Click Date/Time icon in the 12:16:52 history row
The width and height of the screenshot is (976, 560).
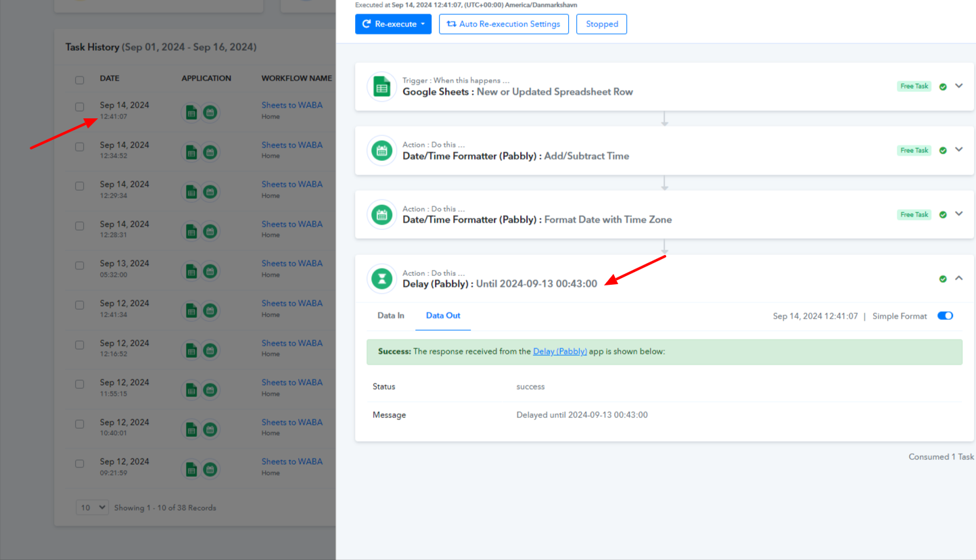click(x=210, y=350)
